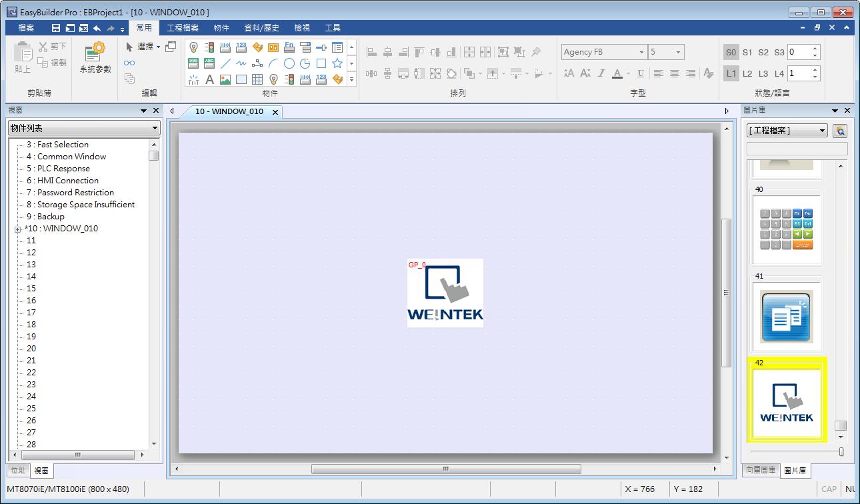
Task: Select the picture object tool
Action: click(x=225, y=79)
